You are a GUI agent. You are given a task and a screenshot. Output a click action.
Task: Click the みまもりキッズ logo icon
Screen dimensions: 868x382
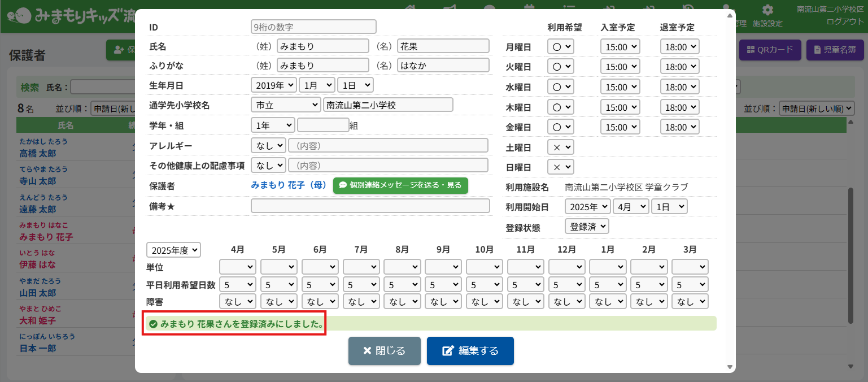coord(20,16)
